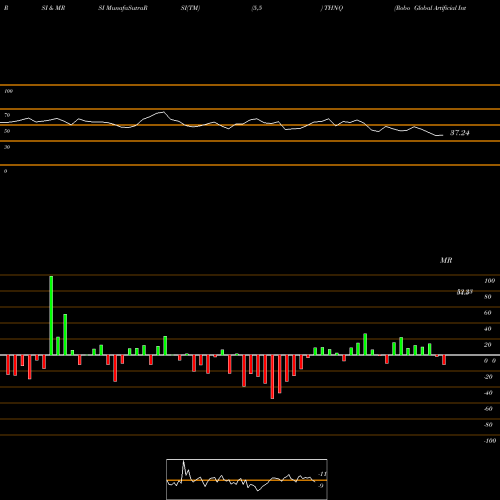Click the MR axis label -20
The width and height of the screenshot is (500, 500).
(x=488, y=377)
